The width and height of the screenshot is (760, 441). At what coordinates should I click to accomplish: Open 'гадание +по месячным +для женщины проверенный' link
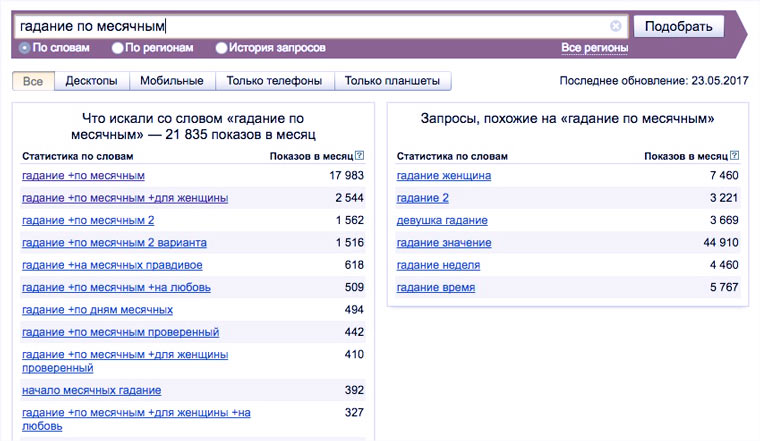click(x=125, y=361)
